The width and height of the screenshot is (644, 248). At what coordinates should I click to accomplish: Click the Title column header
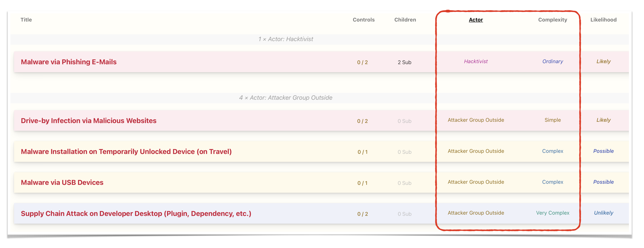coord(26,20)
